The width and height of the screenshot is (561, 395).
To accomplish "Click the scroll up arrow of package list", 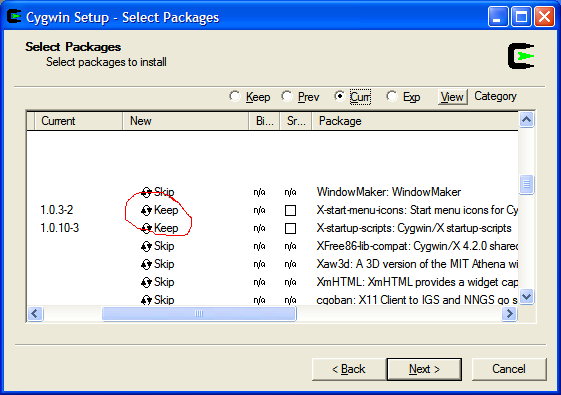I will [x=526, y=120].
